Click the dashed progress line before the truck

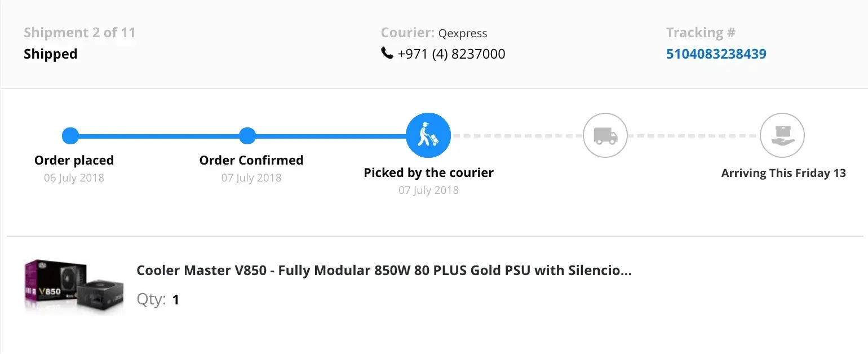click(x=517, y=136)
